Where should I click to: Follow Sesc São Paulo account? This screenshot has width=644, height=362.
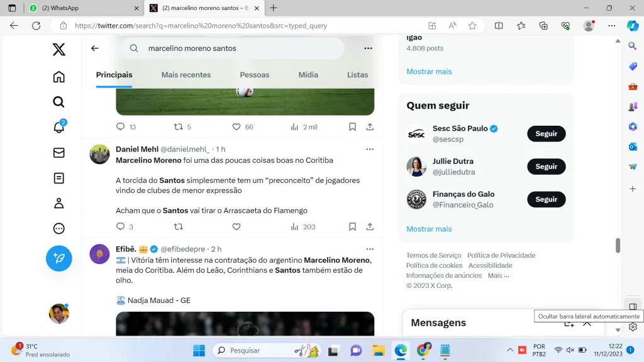[546, 134]
